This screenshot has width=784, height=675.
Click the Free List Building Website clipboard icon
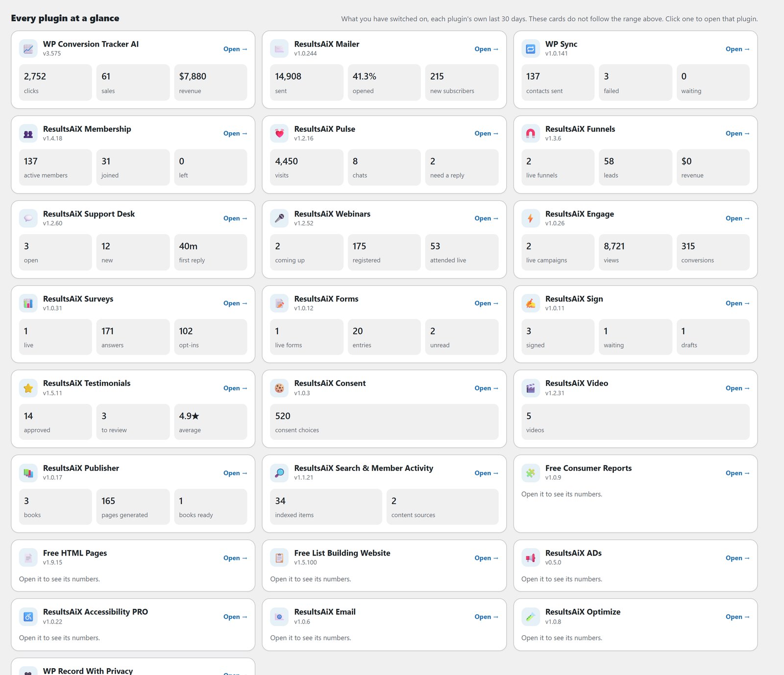[x=279, y=557]
